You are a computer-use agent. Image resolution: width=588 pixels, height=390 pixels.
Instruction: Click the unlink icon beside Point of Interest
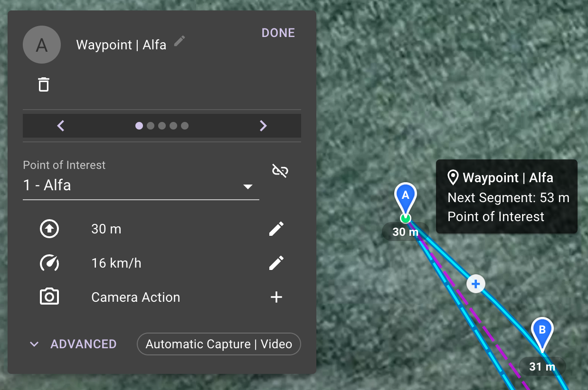click(x=280, y=171)
